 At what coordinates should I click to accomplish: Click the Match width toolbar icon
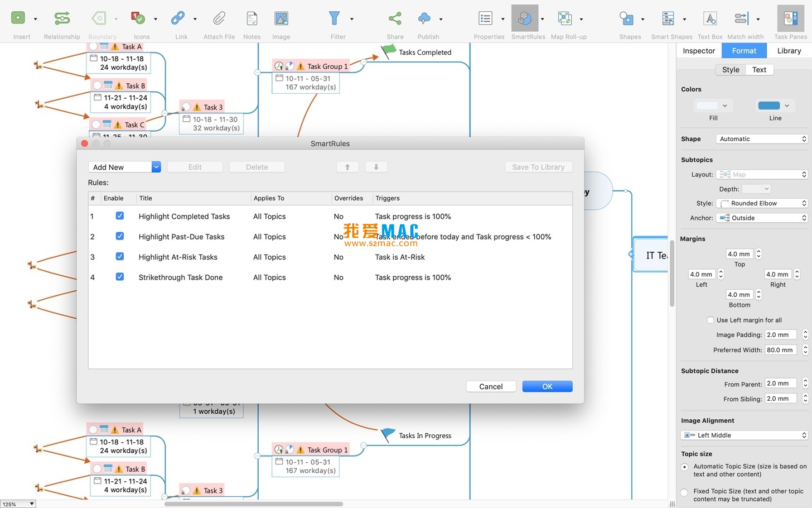point(742,18)
